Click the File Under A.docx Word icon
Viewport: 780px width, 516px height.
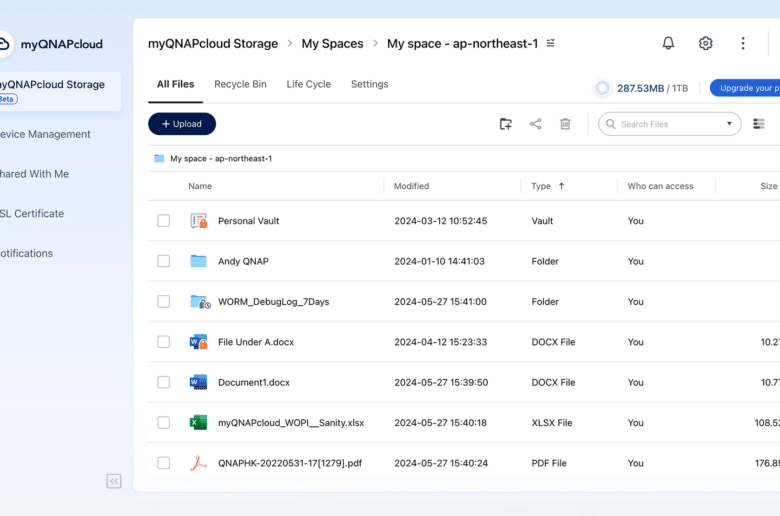coord(198,342)
